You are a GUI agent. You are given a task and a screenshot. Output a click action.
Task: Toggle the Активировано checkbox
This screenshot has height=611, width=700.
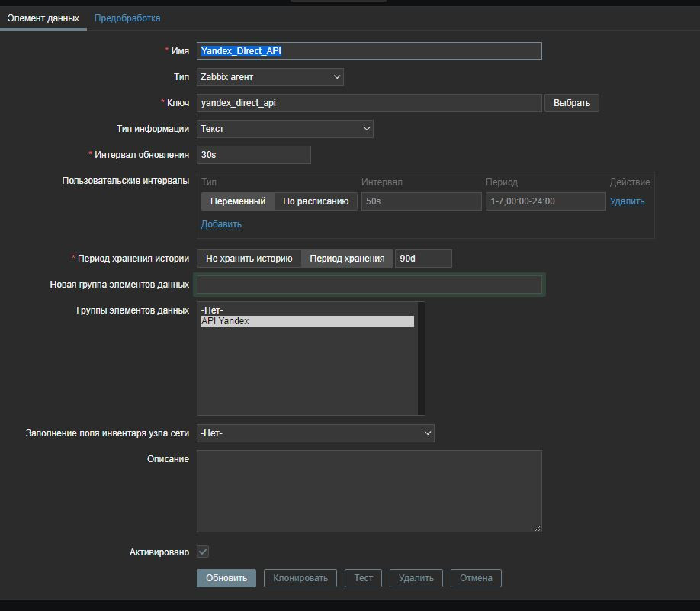(x=203, y=552)
